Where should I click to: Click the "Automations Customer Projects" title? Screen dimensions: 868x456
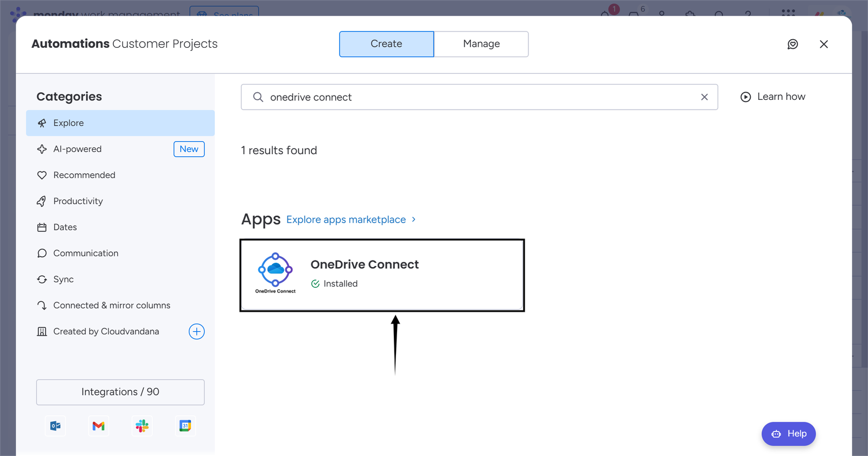pos(124,44)
